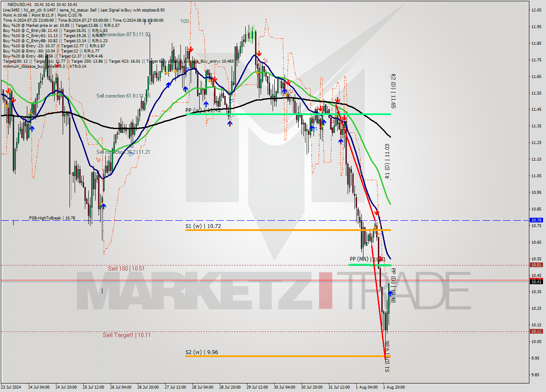
Task: Click the 'PP (MN) | 10.51' monthly pivot label
Action: (x=368, y=259)
